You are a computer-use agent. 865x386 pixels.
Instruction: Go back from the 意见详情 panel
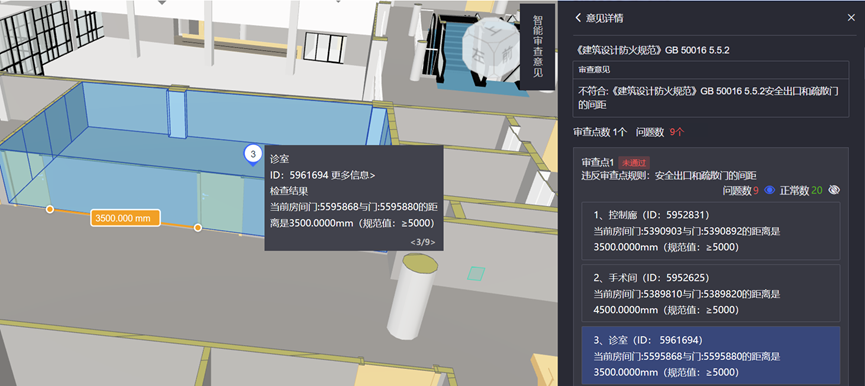tap(578, 18)
